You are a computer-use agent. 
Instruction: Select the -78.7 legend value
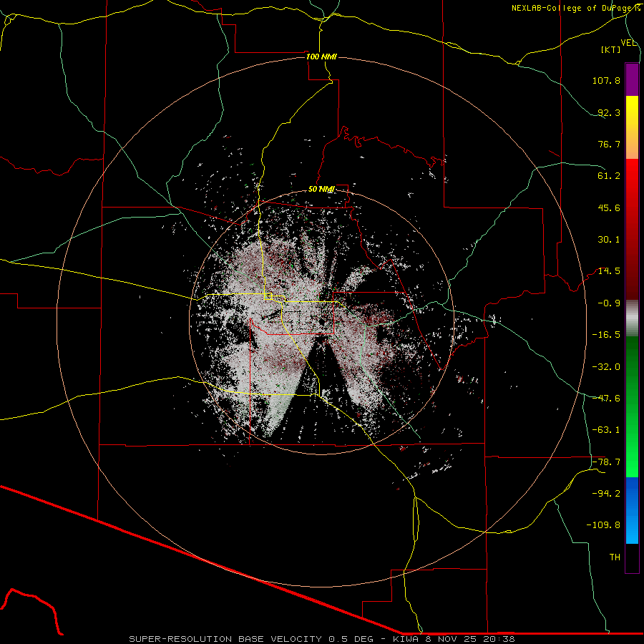pyautogui.click(x=606, y=462)
